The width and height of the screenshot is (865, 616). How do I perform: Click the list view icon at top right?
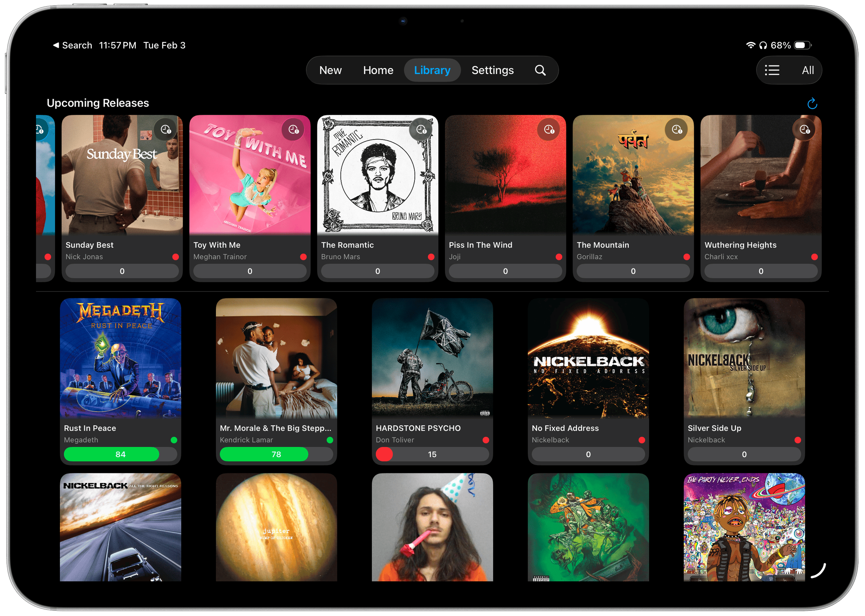pyautogui.click(x=772, y=70)
